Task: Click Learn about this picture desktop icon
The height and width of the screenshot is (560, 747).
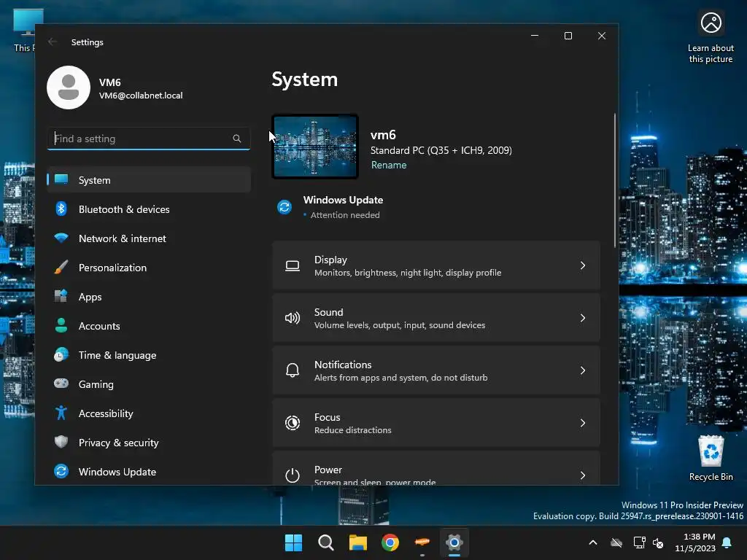Action: pos(711,37)
